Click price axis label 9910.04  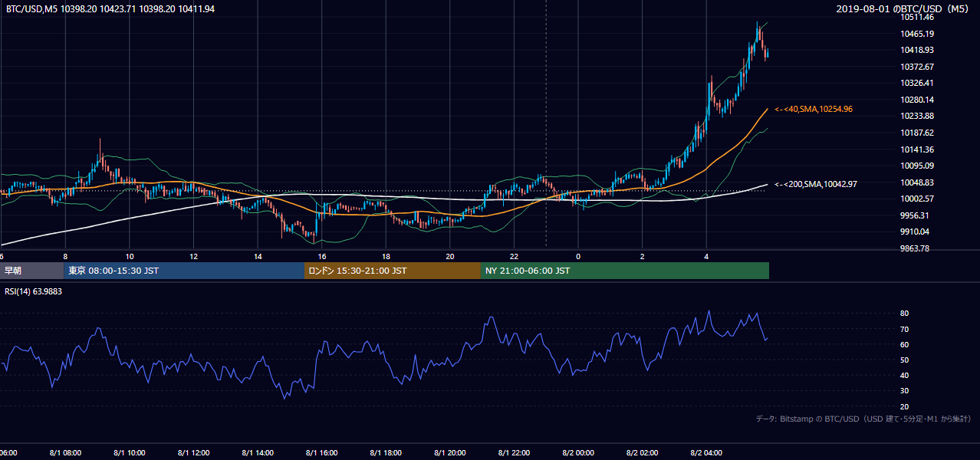[x=914, y=232]
